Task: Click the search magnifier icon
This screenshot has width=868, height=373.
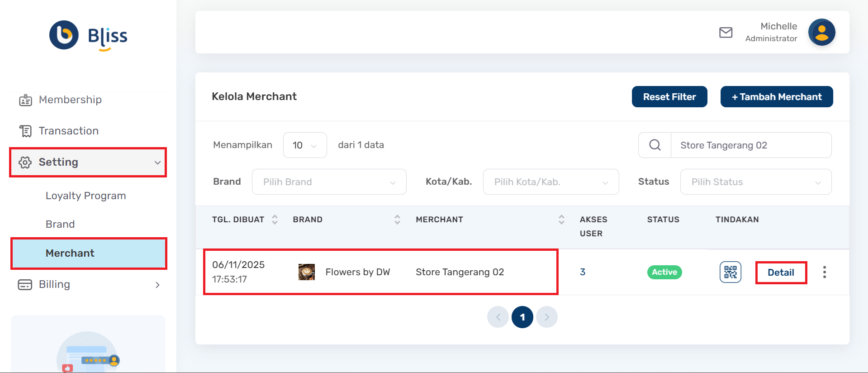Action: (655, 145)
